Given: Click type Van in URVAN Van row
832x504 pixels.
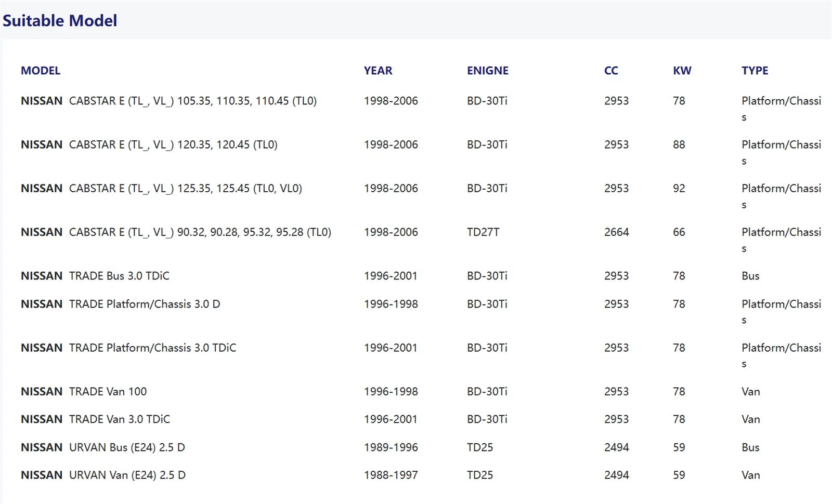Looking at the screenshot, I should (751, 475).
